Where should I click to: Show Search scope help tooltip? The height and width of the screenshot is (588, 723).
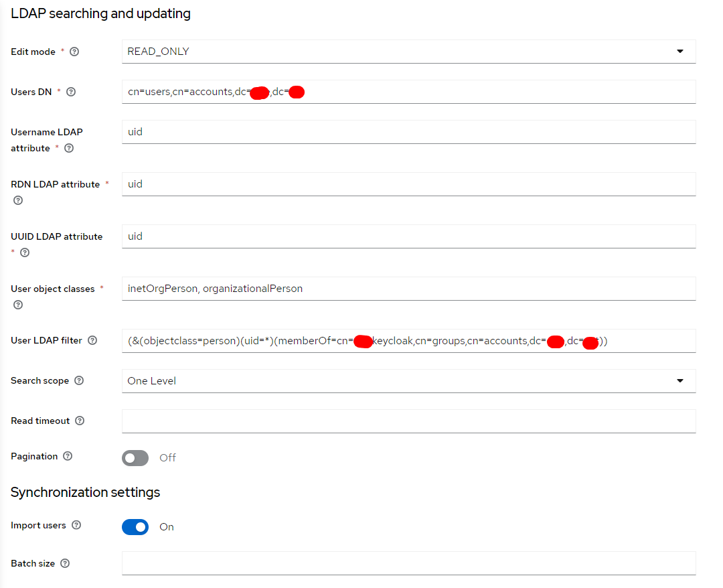(79, 380)
